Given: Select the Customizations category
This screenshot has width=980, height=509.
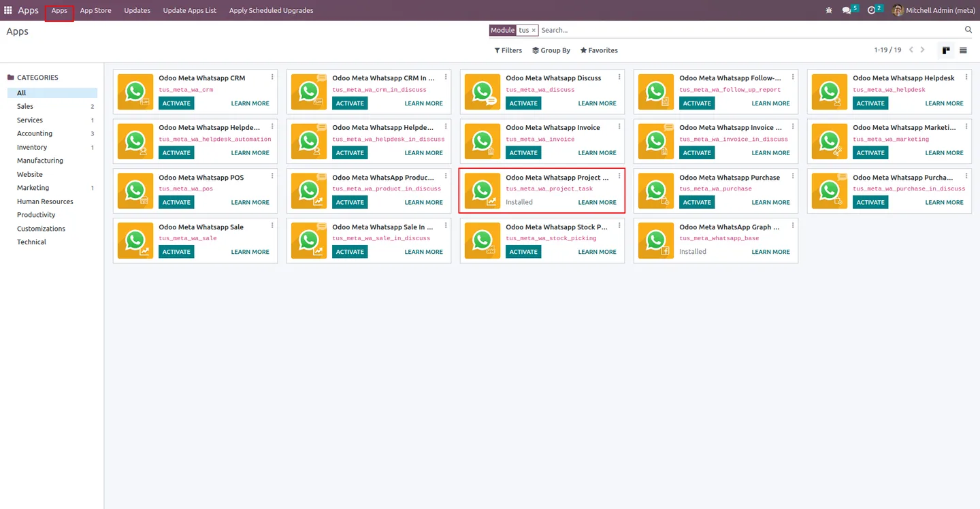Looking at the screenshot, I should 52,229.
